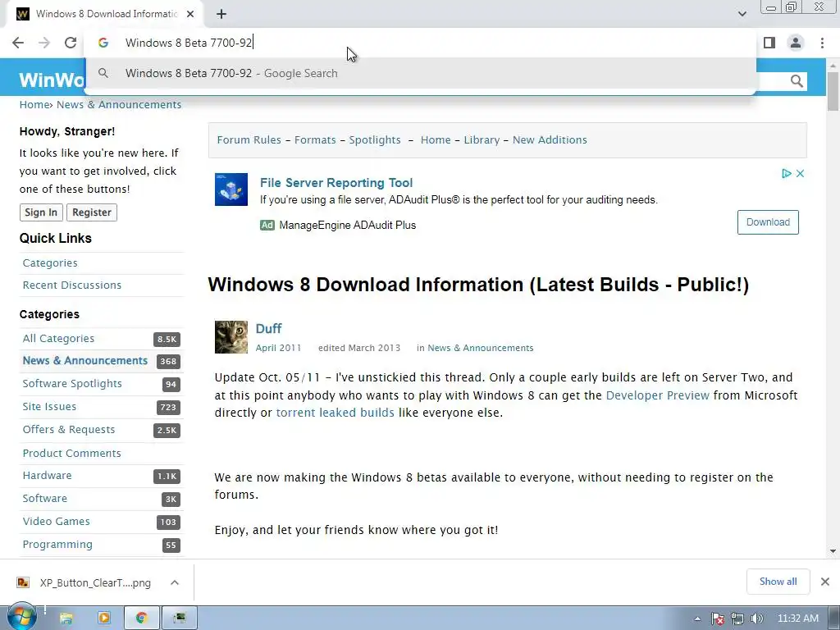Open News & Announcements breadcrumb link
The image size is (840, 630).
(x=119, y=104)
